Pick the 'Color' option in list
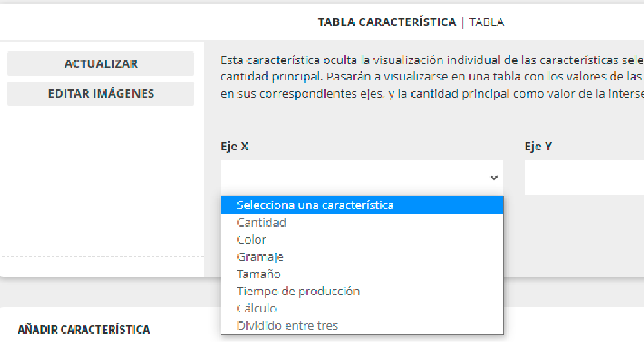Image resolution: width=644 pixels, height=342 pixels. (x=251, y=240)
